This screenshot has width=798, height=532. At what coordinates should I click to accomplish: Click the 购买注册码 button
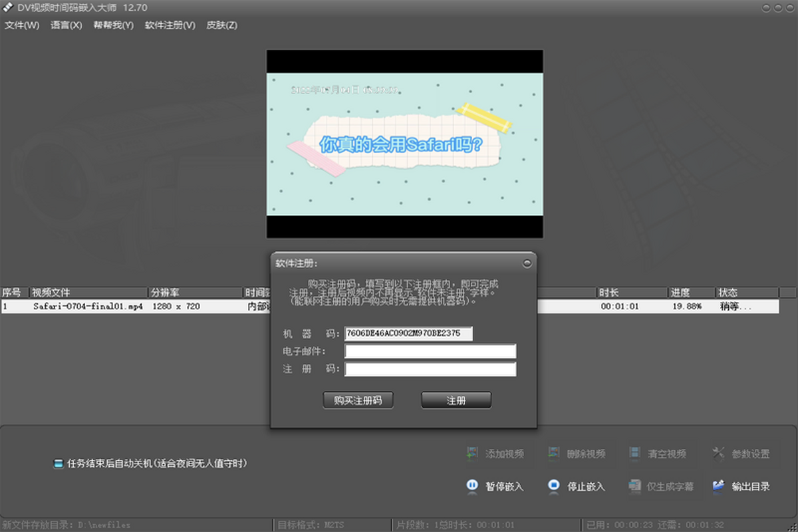pos(358,400)
